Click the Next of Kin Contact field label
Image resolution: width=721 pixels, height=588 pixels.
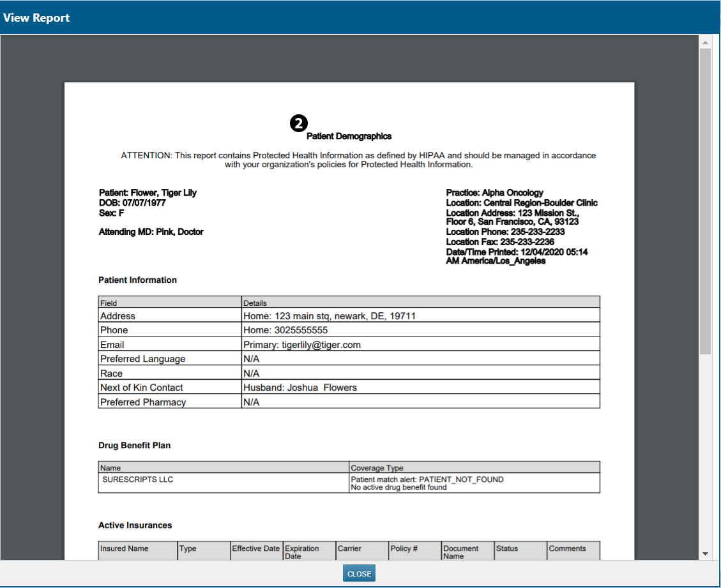pyautogui.click(x=141, y=388)
